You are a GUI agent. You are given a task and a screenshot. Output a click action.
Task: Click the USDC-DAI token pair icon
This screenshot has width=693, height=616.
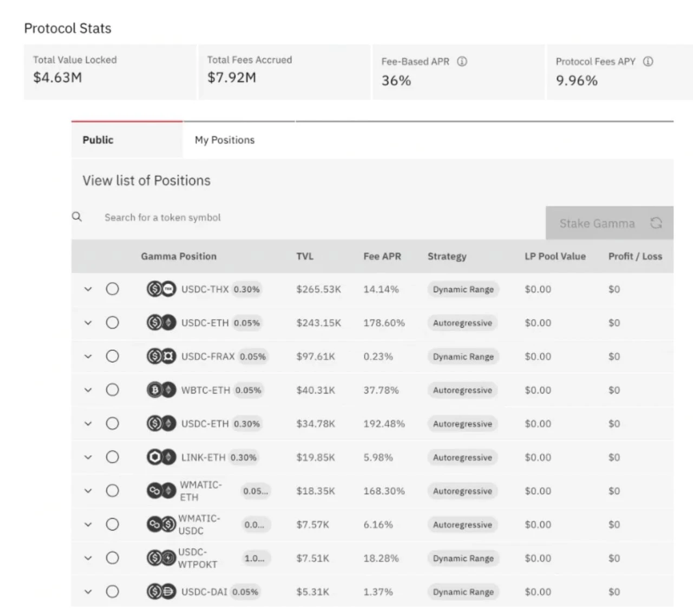coord(161,592)
